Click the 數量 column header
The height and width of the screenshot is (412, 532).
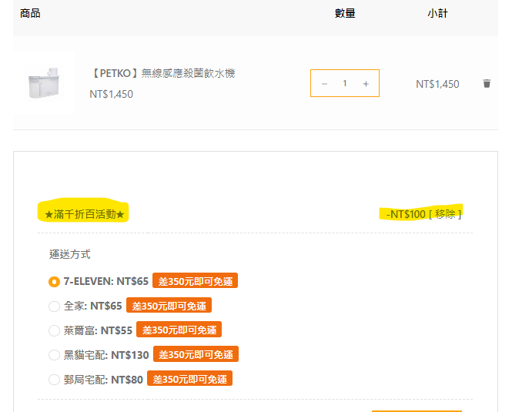point(345,13)
